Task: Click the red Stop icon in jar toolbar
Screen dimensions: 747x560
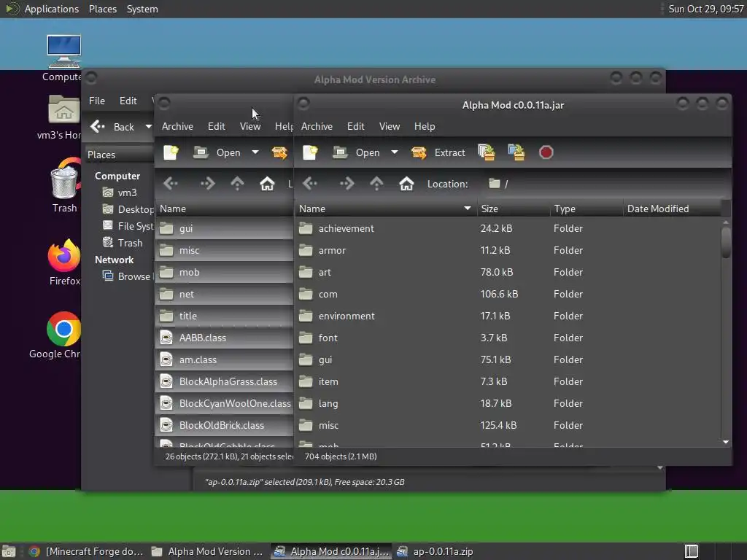Action: 546,152
